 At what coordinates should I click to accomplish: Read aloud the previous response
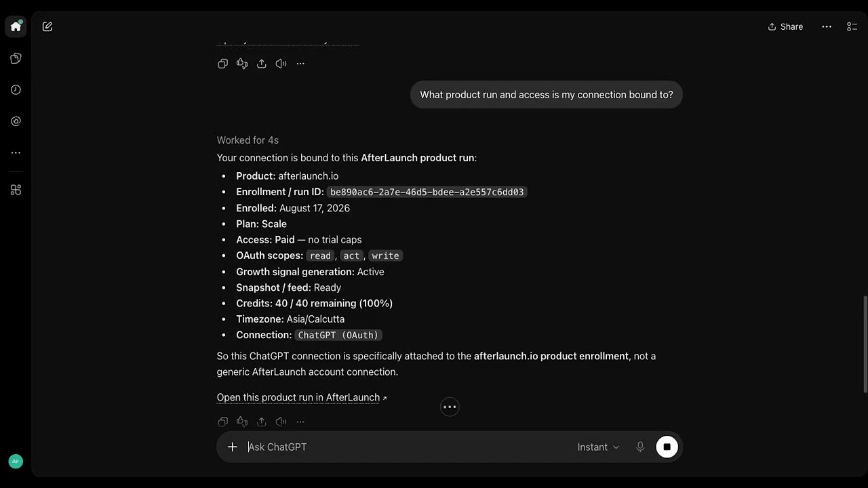click(x=281, y=64)
